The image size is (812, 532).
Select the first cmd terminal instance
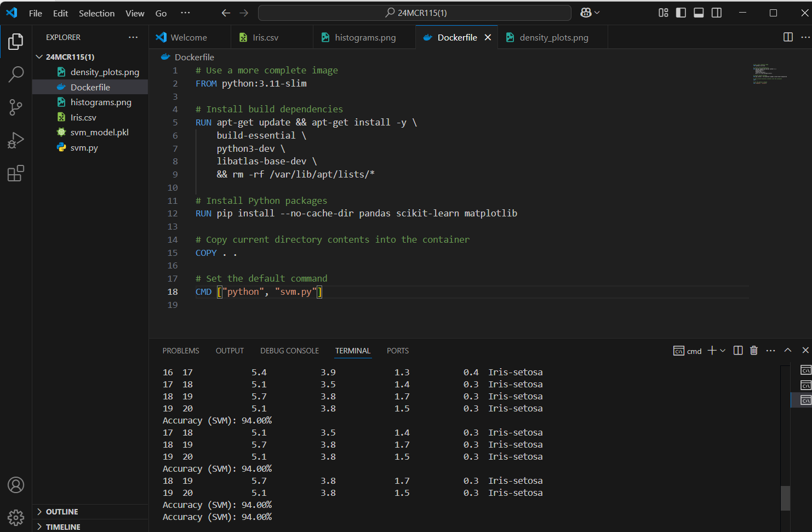point(805,370)
